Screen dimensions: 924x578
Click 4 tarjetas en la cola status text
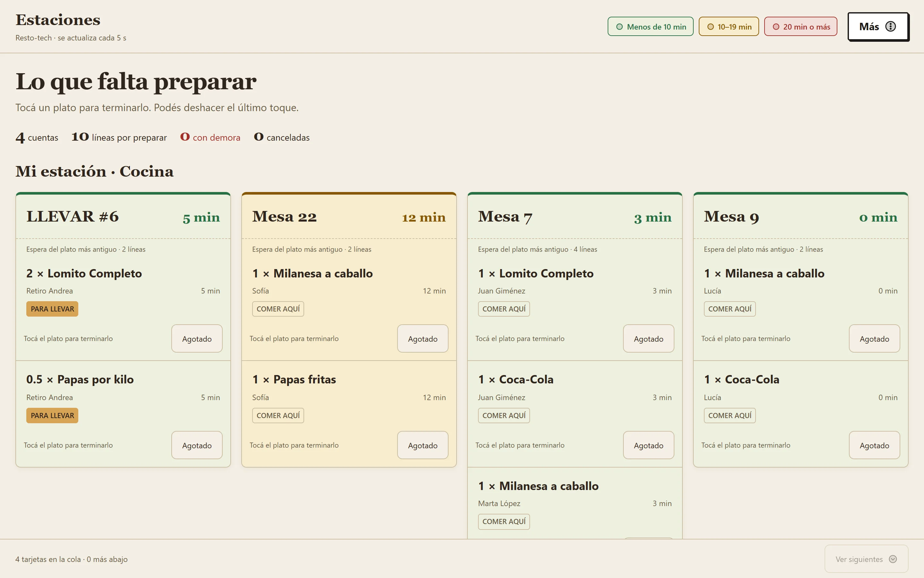point(72,559)
